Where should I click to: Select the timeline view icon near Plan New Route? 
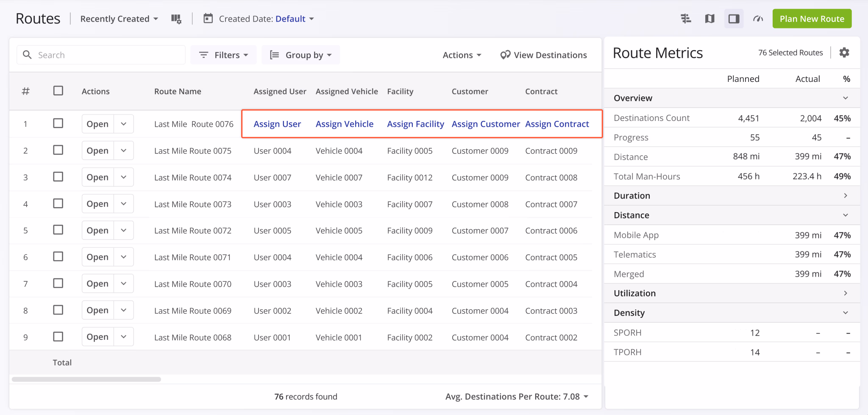tap(686, 18)
